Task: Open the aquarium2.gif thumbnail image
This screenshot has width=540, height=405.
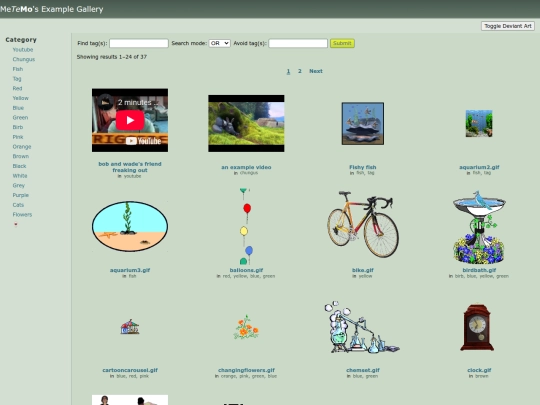Action: [x=479, y=123]
